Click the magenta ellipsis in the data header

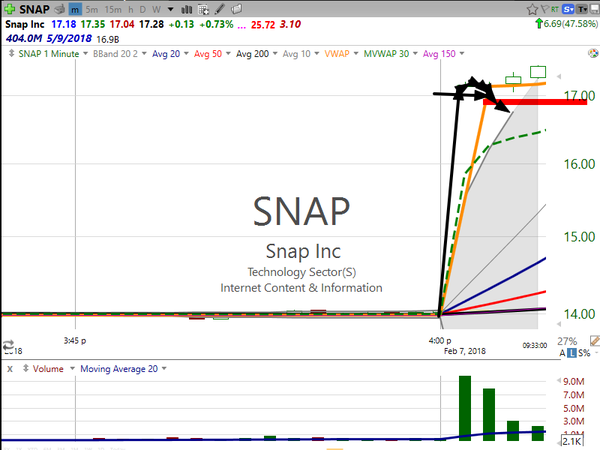click(x=241, y=26)
